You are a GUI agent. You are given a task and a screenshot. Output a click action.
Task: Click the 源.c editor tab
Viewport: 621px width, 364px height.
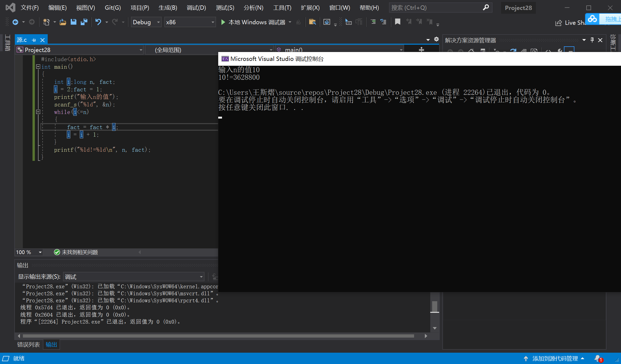coord(23,39)
